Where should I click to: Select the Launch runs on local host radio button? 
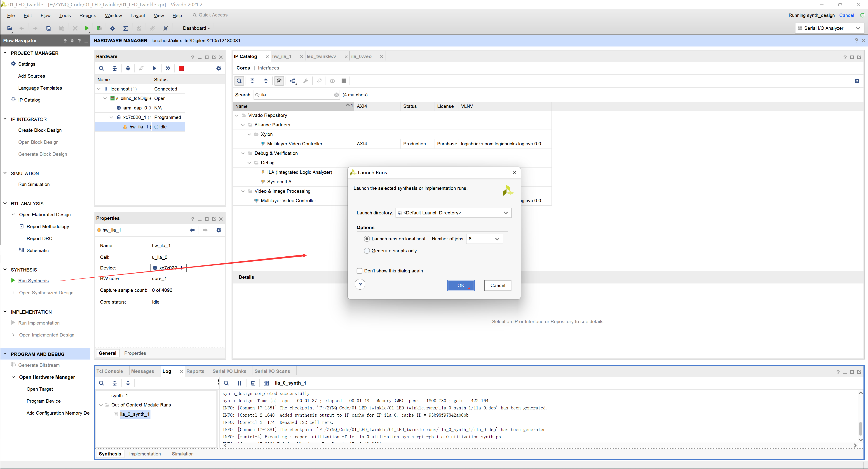coord(368,239)
